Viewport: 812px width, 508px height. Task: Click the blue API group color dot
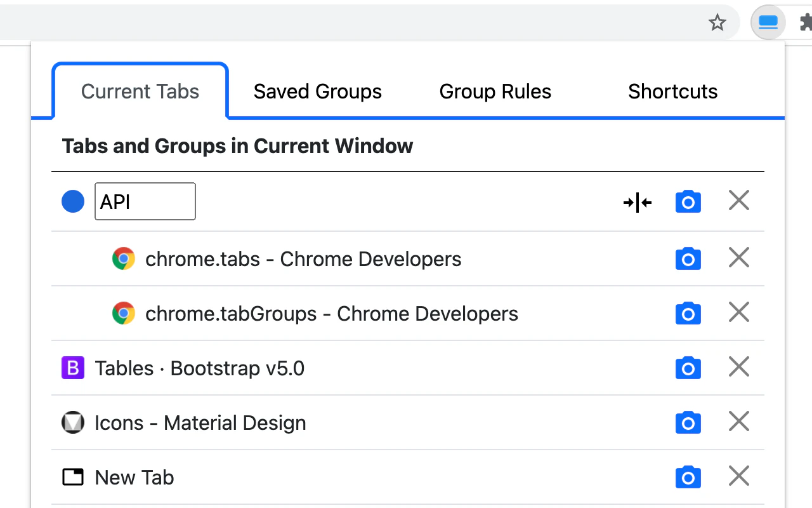(73, 202)
